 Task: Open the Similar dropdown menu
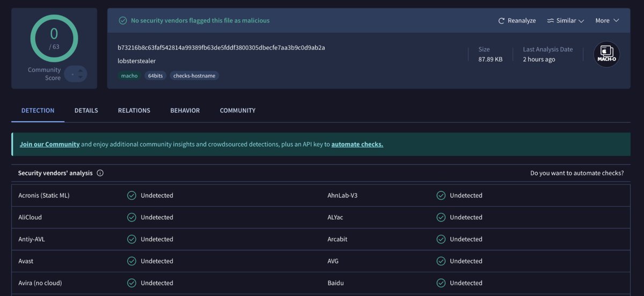pos(565,20)
